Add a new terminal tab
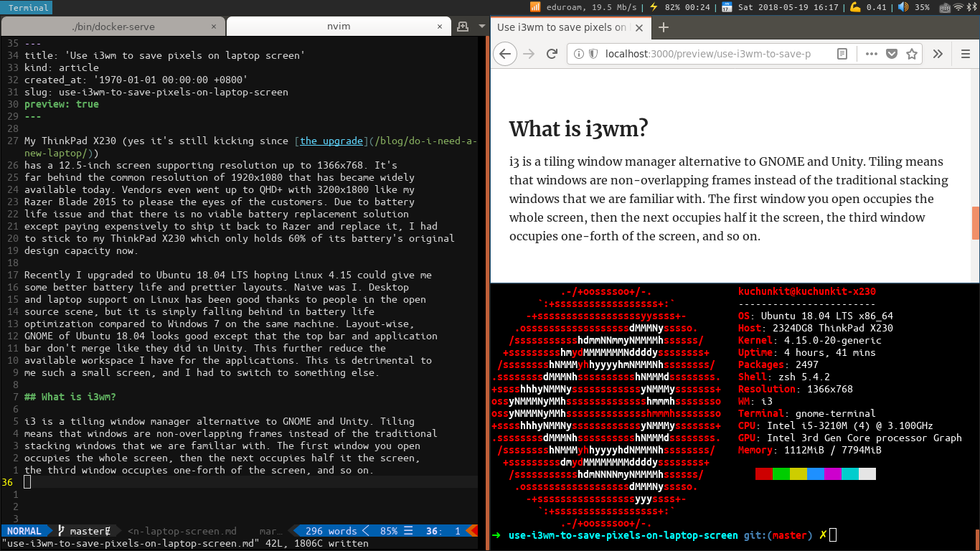The height and width of the screenshot is (551, 980). (x=462, y=27)
